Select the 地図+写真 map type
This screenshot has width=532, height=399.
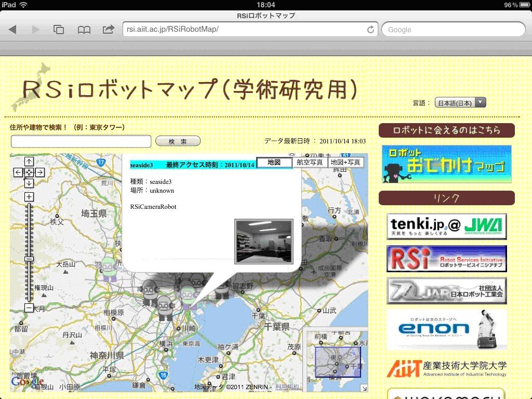coord(345,163)
